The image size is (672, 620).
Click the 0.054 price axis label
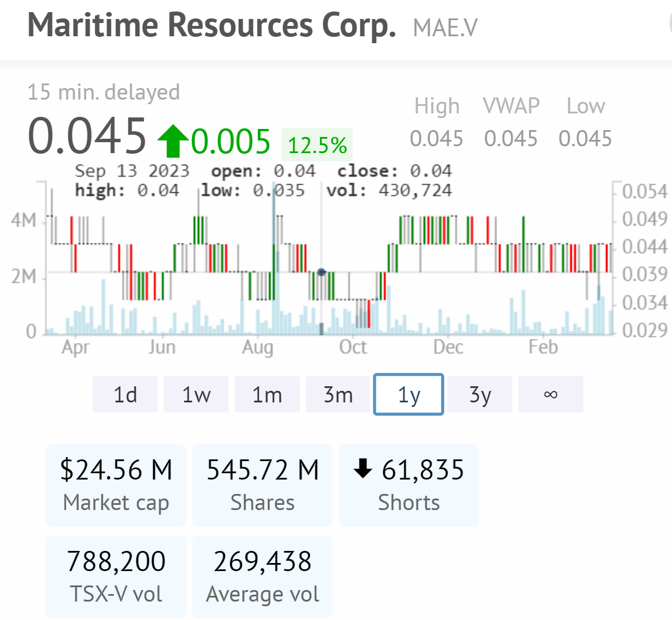click(x=644, y=192)
